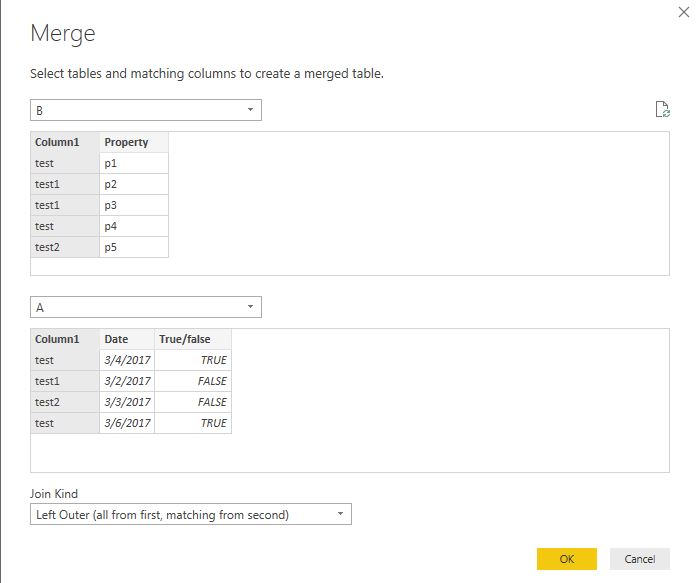Expand the Join Kind dropdown
The image size is (697, 583).
click(x=191, y=514)
